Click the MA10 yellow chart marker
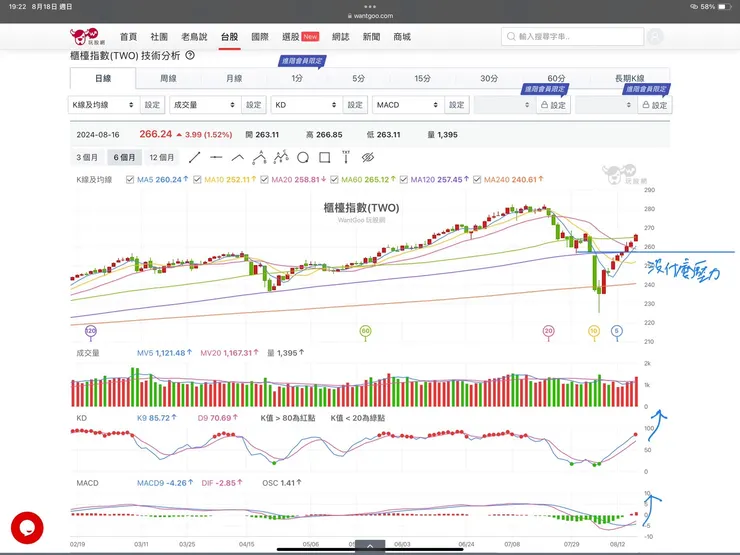The width and height of the screenshot is (740, 555). [x=594, y=332]
